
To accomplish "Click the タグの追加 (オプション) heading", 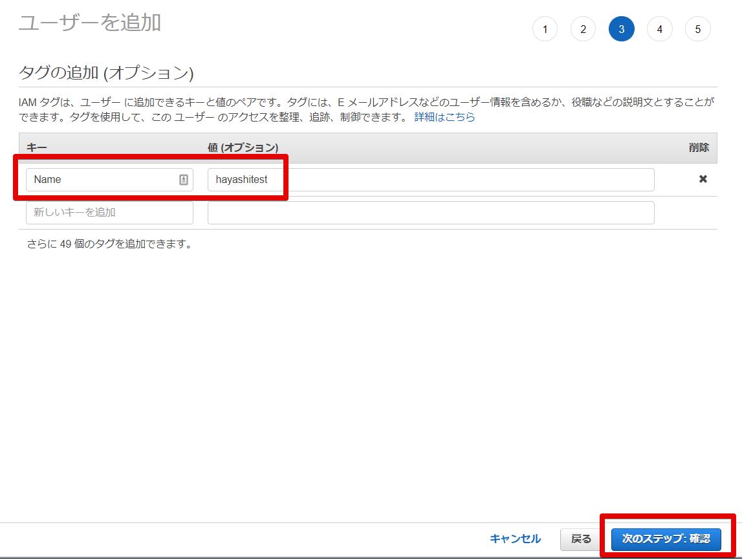I will tap(106, 72).
